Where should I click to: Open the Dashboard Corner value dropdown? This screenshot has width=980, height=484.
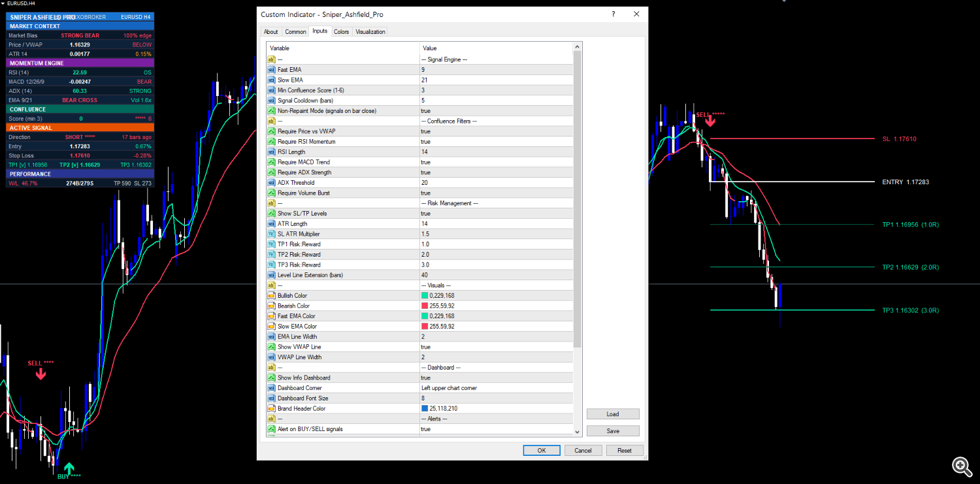(x=496, y=388)
